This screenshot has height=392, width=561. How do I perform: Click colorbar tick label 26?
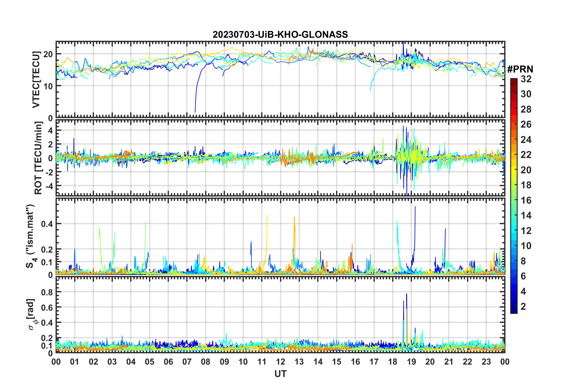tap(526, 124)
